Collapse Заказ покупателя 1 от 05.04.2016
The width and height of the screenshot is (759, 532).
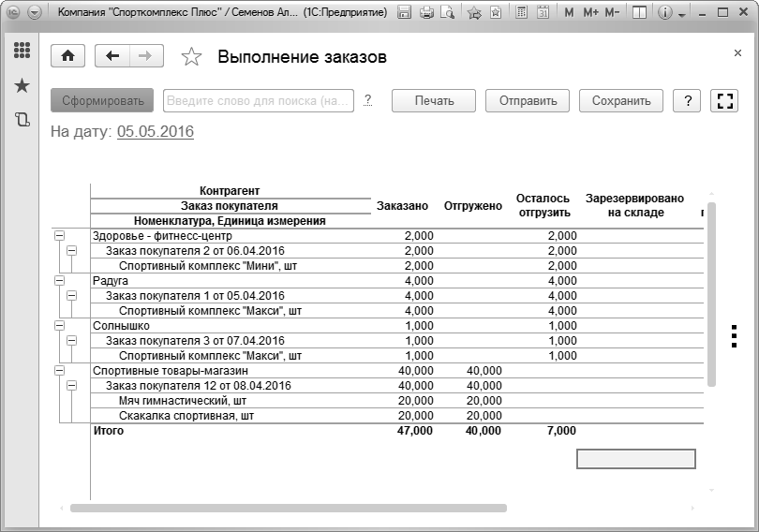pyautogui.click(x=71, y=295)
